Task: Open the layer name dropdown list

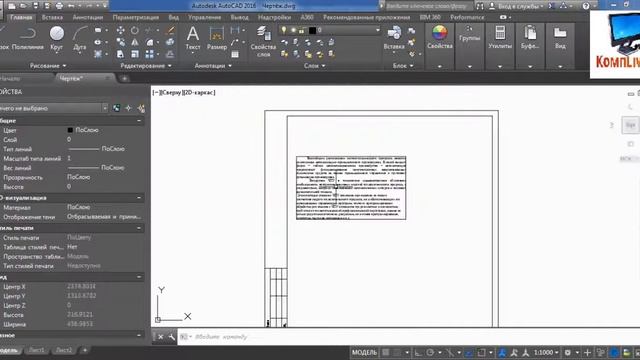Action: point(378,30)
